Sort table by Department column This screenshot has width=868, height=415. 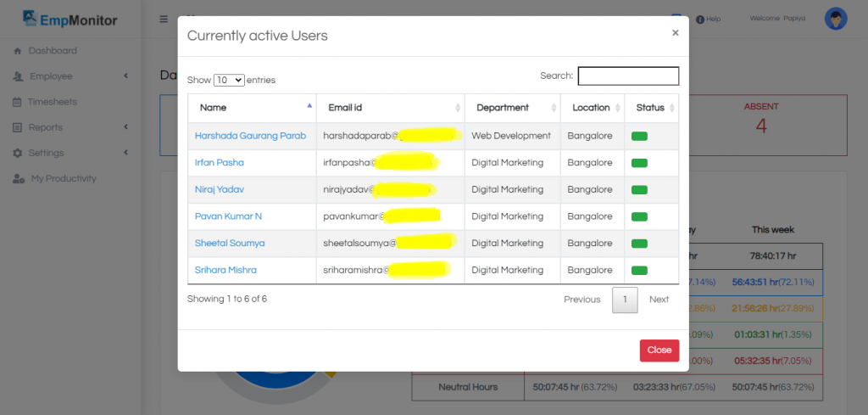(x=513, y=108)
